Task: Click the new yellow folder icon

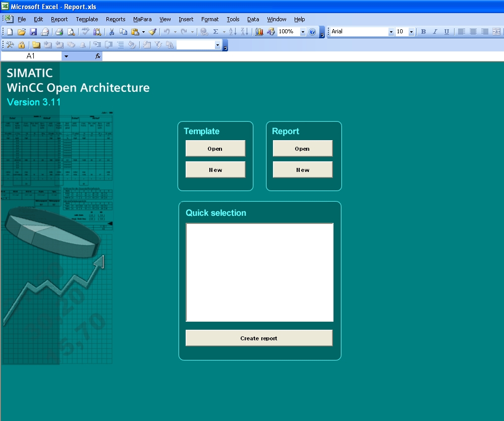Action: 36,45
